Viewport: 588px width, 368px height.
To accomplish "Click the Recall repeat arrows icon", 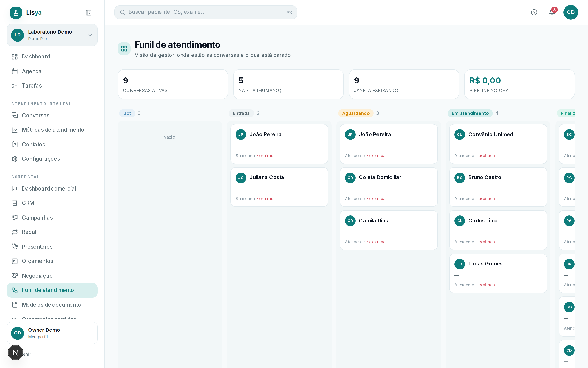I will (14, 232).
